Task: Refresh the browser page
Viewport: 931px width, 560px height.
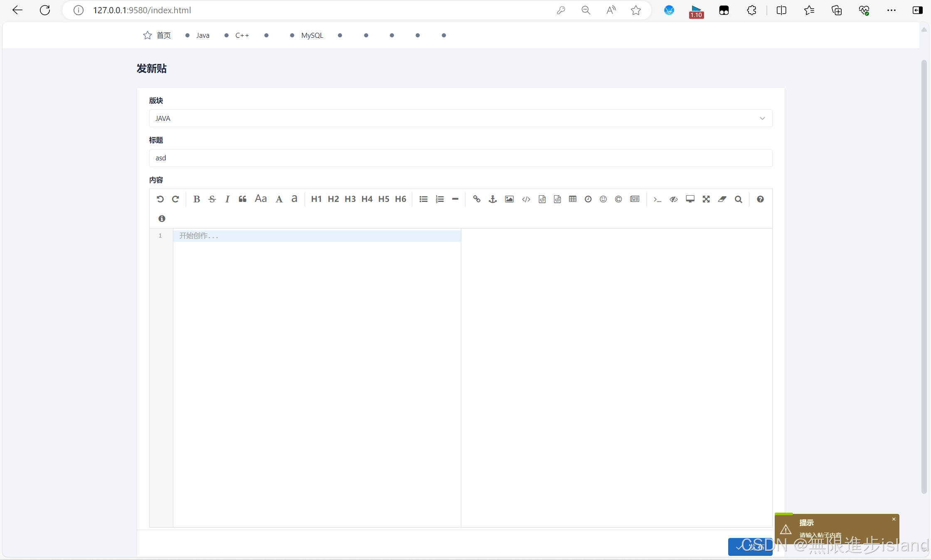Action: 45,10
